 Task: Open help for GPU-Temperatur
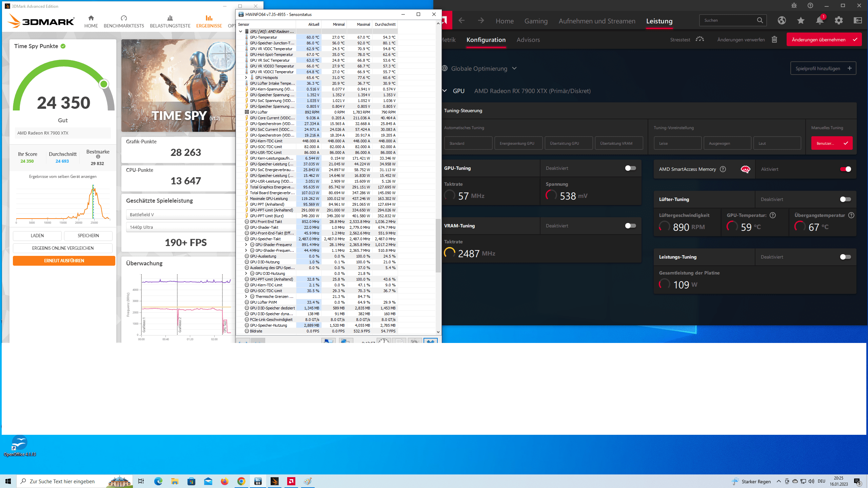(x=773, y=215)
